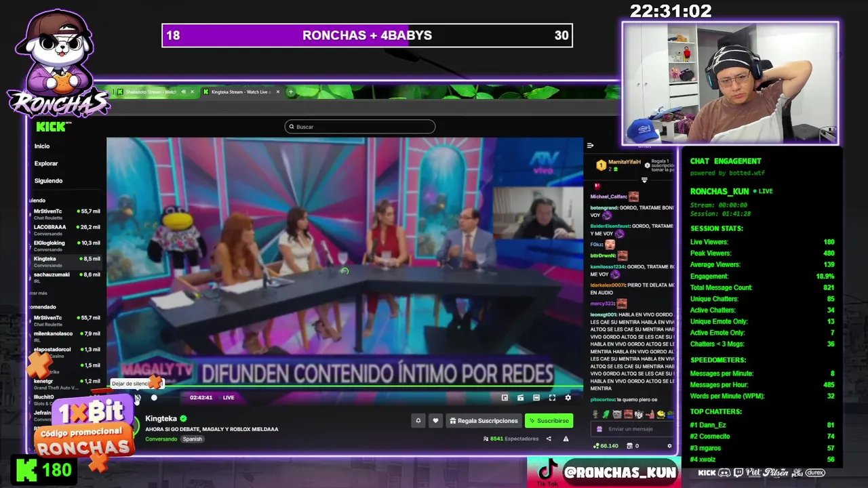Open chat shop icon showing 0
This screenshot has width=868, height=488.
tap(632, 446)
